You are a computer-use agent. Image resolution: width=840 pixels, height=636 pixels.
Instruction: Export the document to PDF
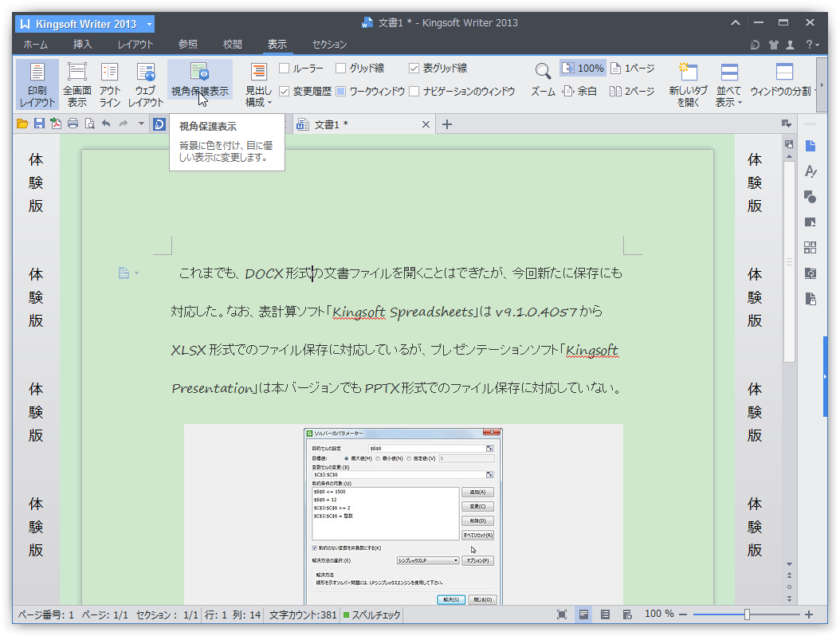[x=55, y=124]
